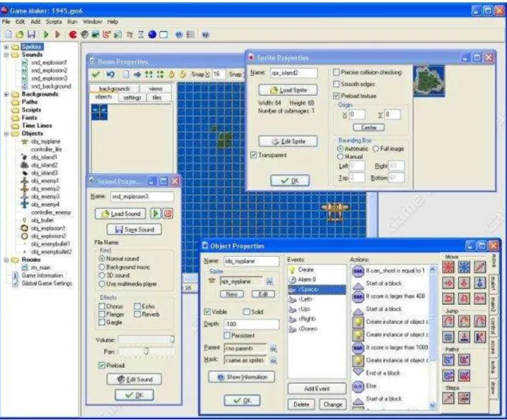The height and width of the screenshot is (420, 507).
Task: Uncheck Preload texture
Action: [336, 96]
